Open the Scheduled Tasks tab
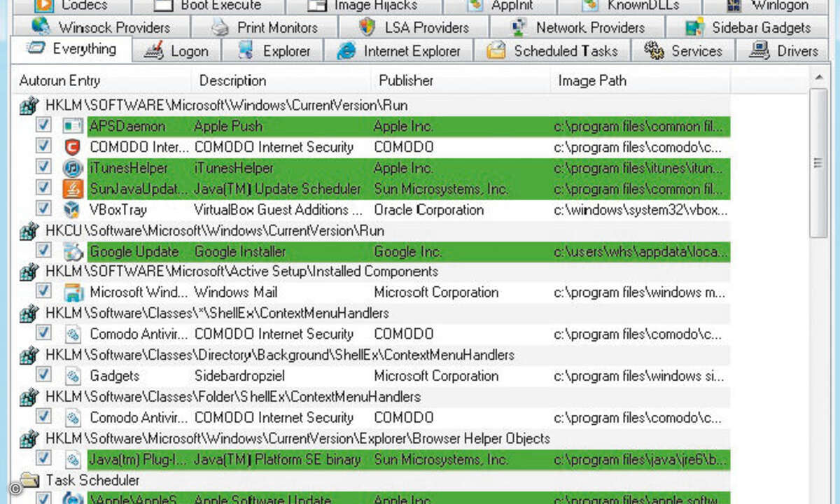 click(x=553, y=51)
